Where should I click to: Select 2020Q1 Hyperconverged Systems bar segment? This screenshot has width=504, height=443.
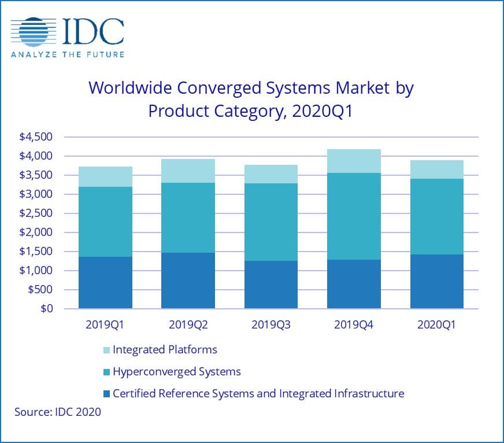437,217
